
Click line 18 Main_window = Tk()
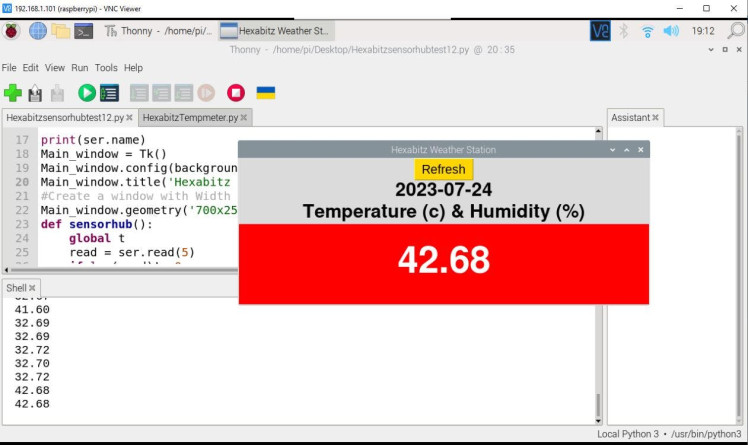pos(104,154)
